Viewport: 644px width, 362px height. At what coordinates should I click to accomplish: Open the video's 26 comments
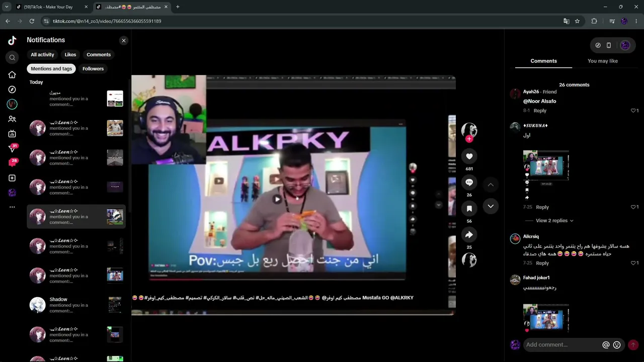(x=469, y=183)
